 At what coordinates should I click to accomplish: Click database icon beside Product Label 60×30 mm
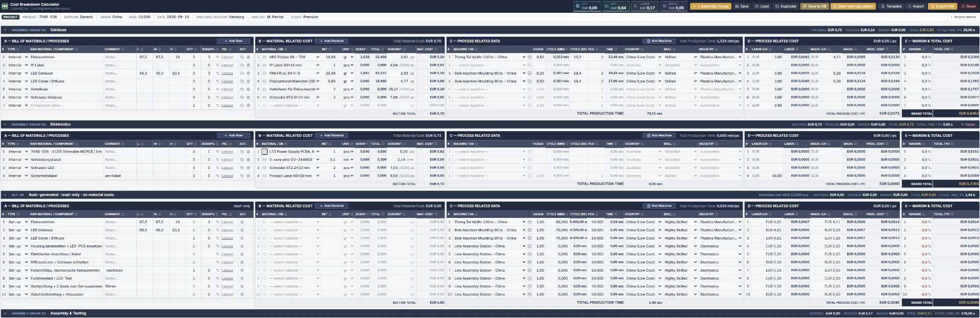[x=264, y=176]
